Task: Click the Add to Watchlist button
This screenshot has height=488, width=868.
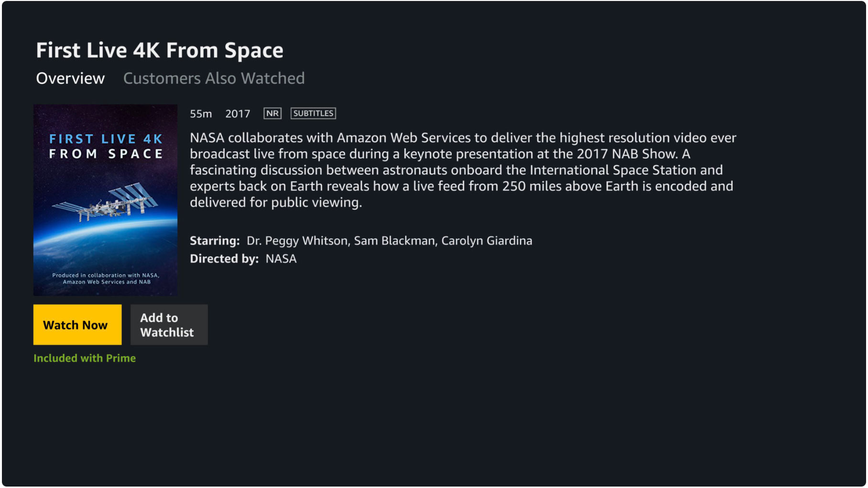Action: pyautogui.click(x=169, y=325)
